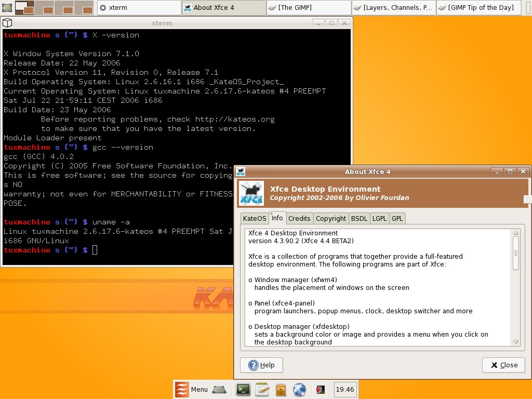The width and height of the screenshot is (532, 399).
Task: Click 'Desktop manager (xfdesktop)' in the Info text
Action: click(x=302, y=327)
